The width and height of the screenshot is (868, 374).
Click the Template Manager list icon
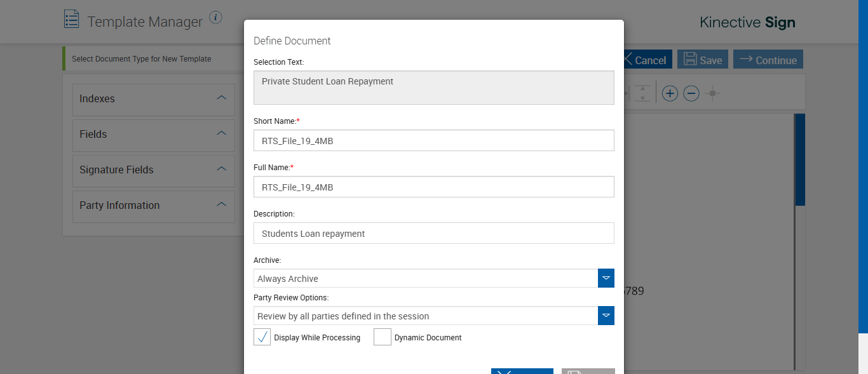(72, 19)
